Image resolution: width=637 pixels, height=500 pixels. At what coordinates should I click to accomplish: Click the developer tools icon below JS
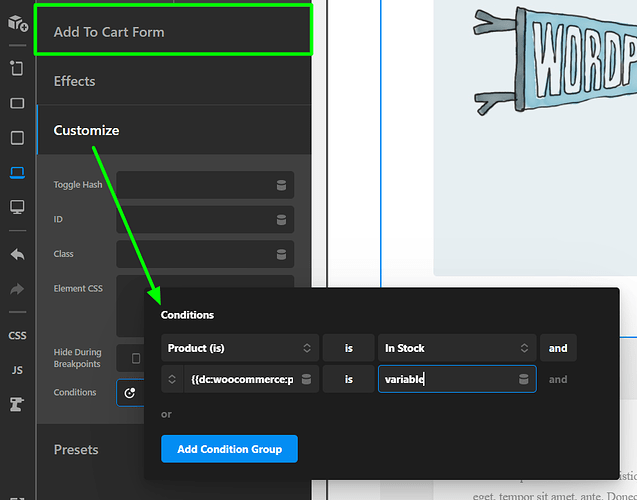click(17, 405)
